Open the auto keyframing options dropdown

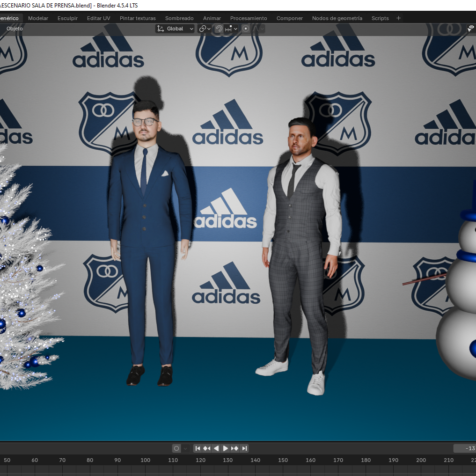coord(185,448)
